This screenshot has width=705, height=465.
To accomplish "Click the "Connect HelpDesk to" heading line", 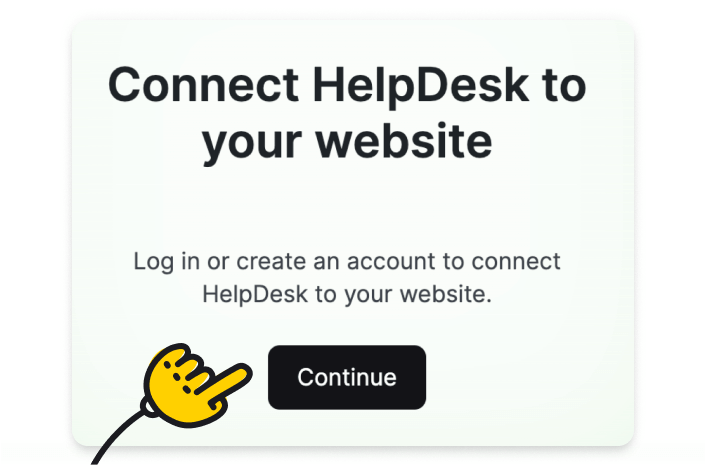I will coord(347,85).
